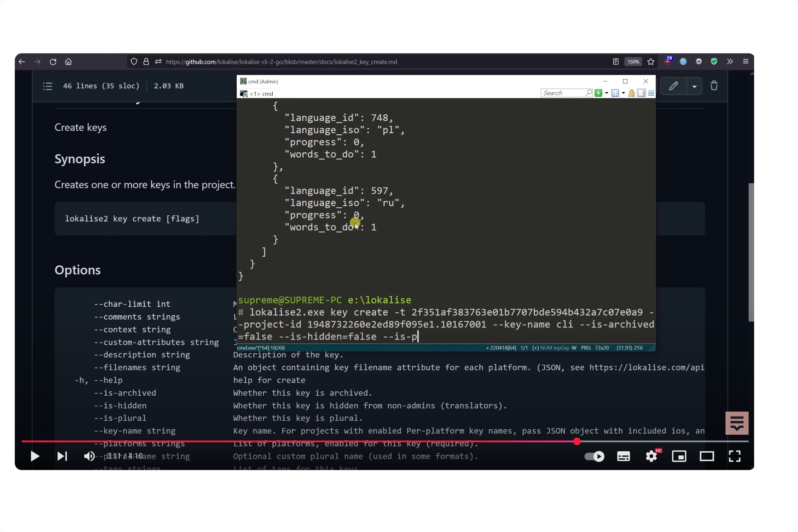Reload page with browser refresh button
This screenshot has width=798, height=532.
click(53, 62)
